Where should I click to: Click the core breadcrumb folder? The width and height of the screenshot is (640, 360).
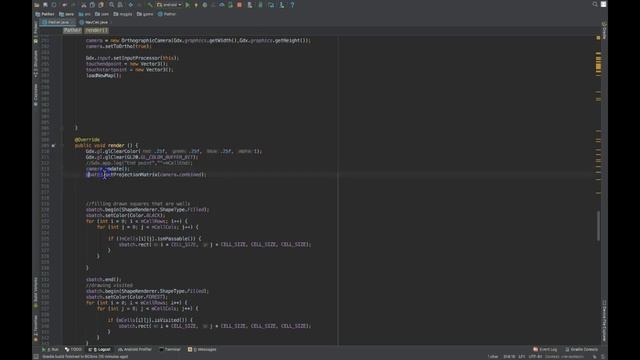pos(67,14)
